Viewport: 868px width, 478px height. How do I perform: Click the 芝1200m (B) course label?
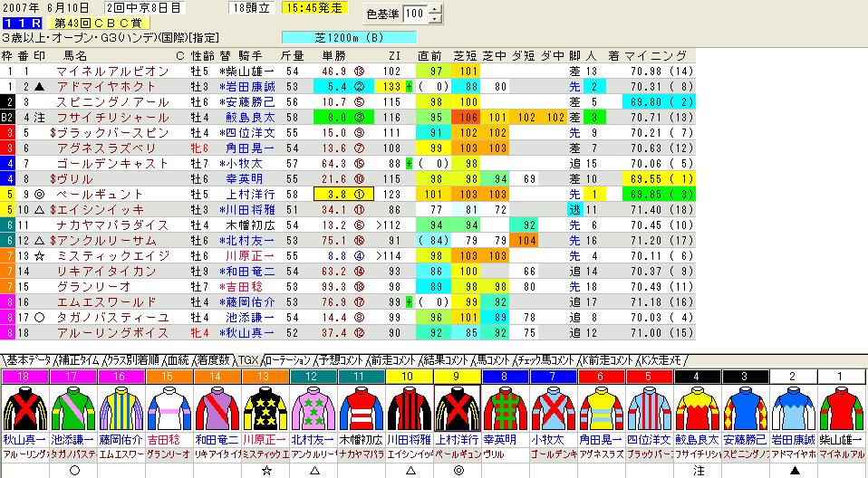(350, 38)
